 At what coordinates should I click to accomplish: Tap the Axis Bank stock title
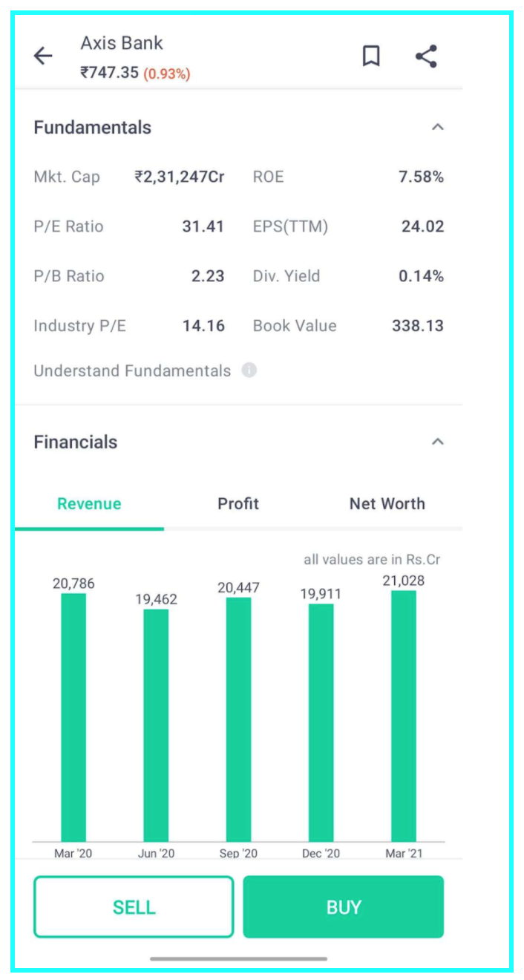(x=122, y=43)
